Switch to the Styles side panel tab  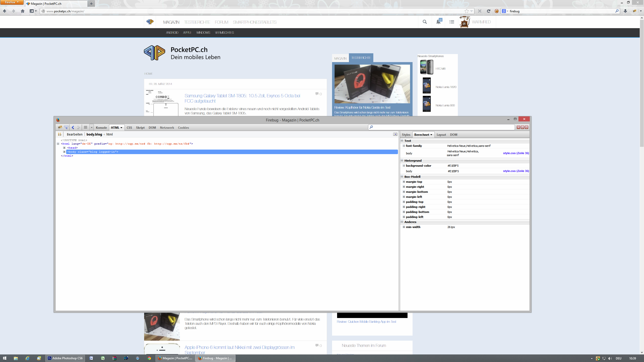point(406,135)
